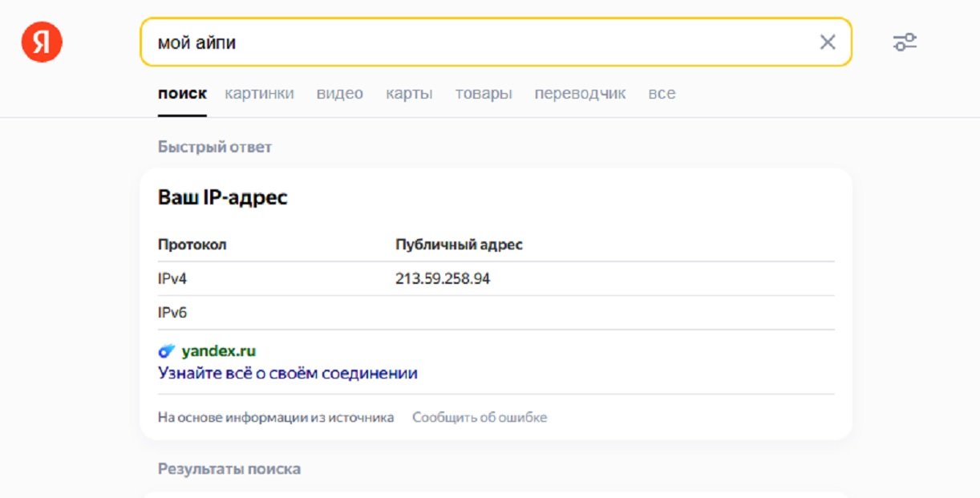Select the «поиск» tab
This screenshot has width=980, height=498.
pyautogui.click(x=182, y=94)
